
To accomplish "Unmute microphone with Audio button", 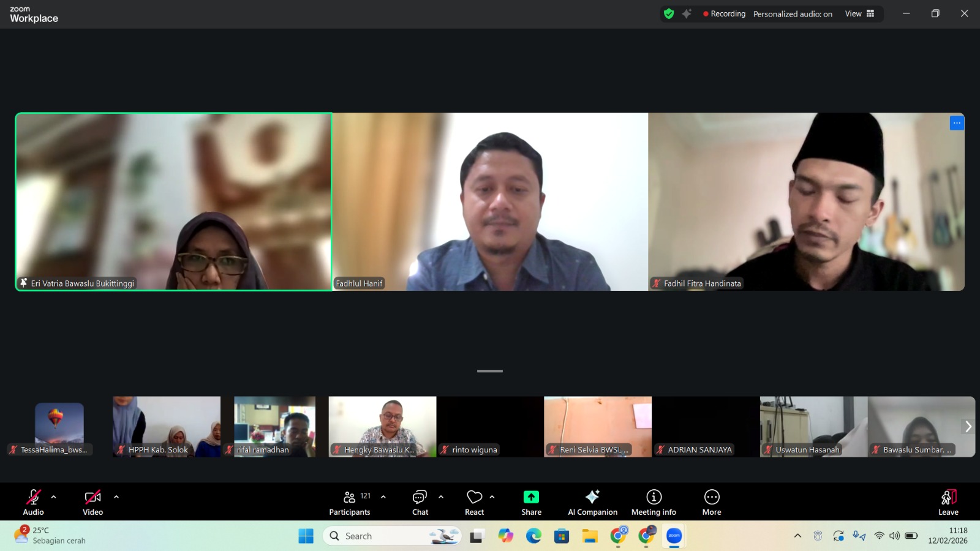I will (34, 503).
